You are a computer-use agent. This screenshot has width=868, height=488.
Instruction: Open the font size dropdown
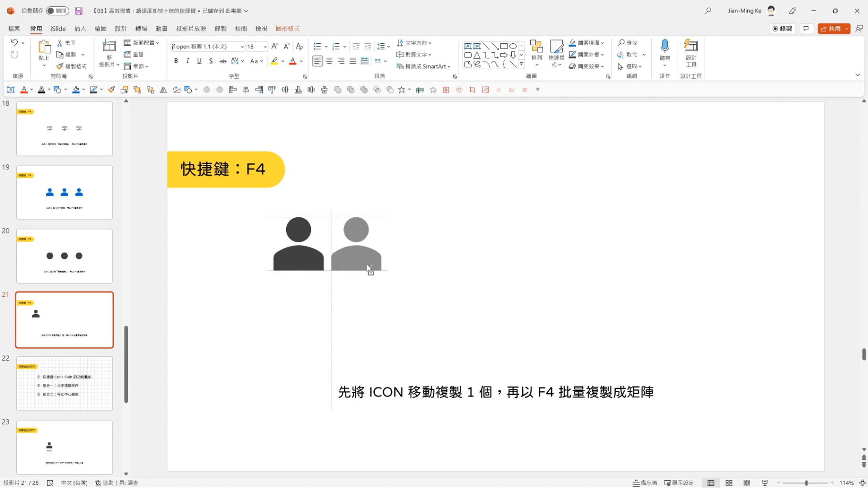pyautogui.click(x=265, y=46)
